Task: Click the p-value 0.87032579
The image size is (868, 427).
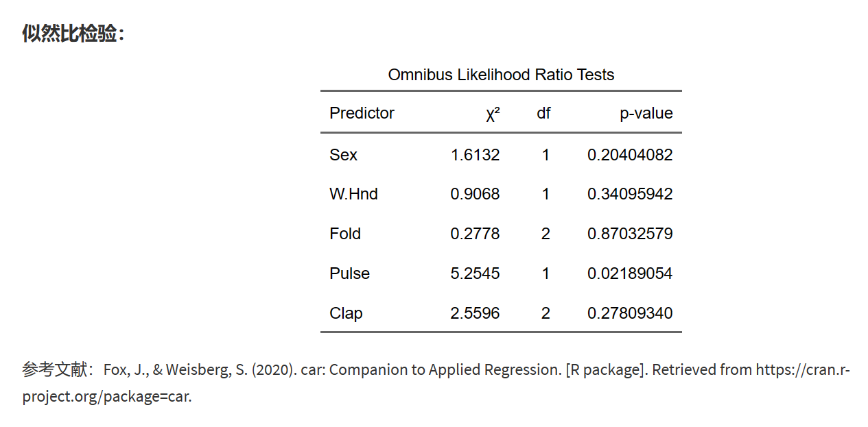Action: (x=630, y=234)
